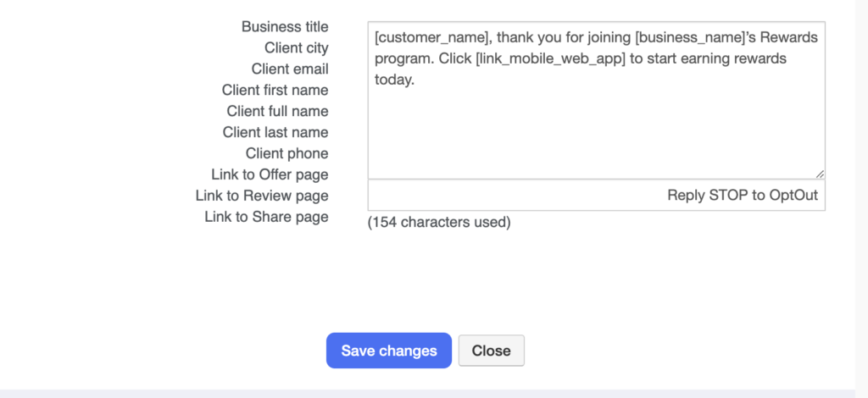Insert the Business title merge field
This screenshot has width=868, height=398.
click(x=285, y=27)
